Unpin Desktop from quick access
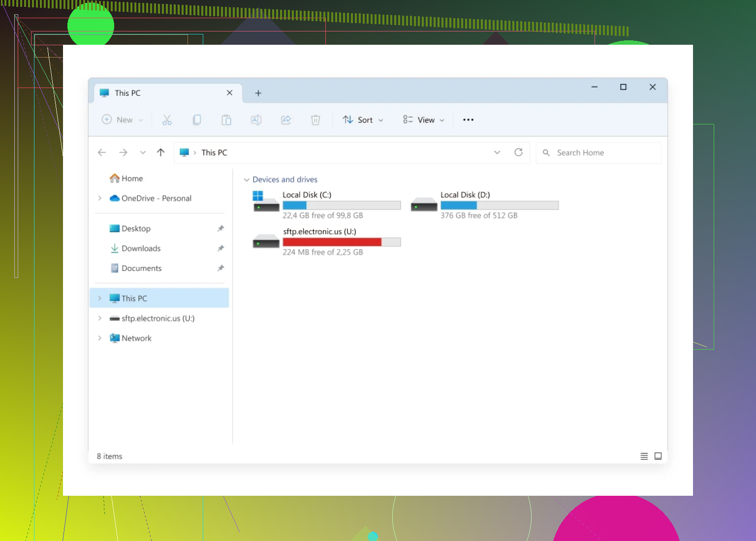Screen dimensions: 756x541 [220, 229]
